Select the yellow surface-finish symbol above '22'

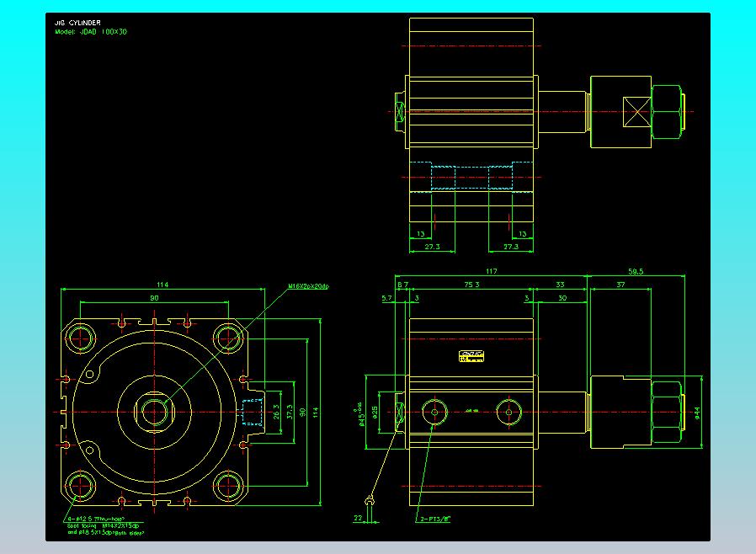coord(370,500)
